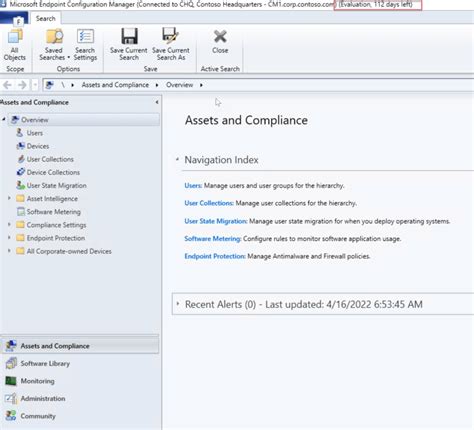Open the Administration workspace icon
This screenshot has height=430, width=474.
pyautogui.click(x=11, y=398)
